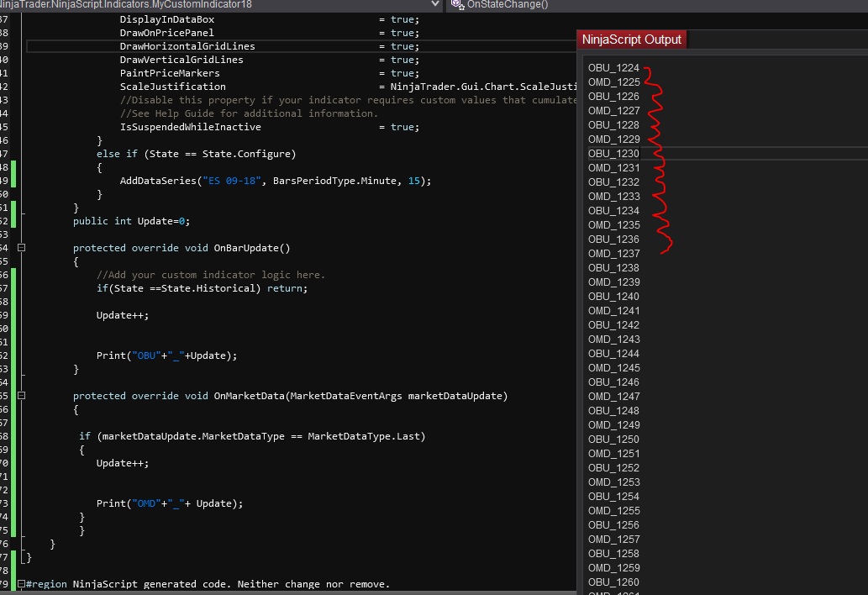This screenshot has width=868, height=595.
Task: Place cursor on DrawHorizontalGridLines property
Action: tap(187, 46)
